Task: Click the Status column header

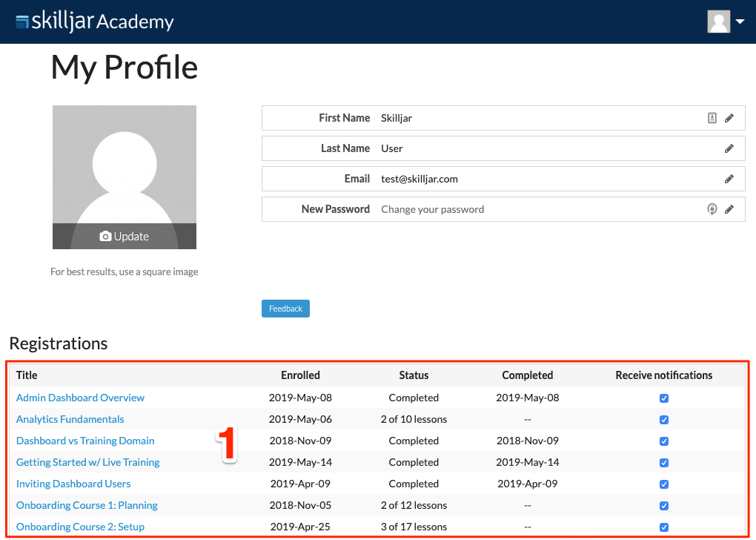Action: click(414, 375)
